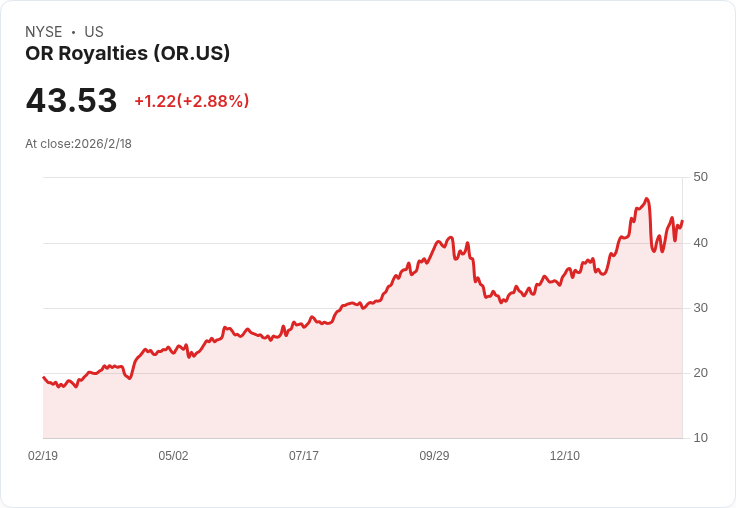Click the OR Royalties (OR.US) title
Screen dimensions: 736x508
(128, 53)
